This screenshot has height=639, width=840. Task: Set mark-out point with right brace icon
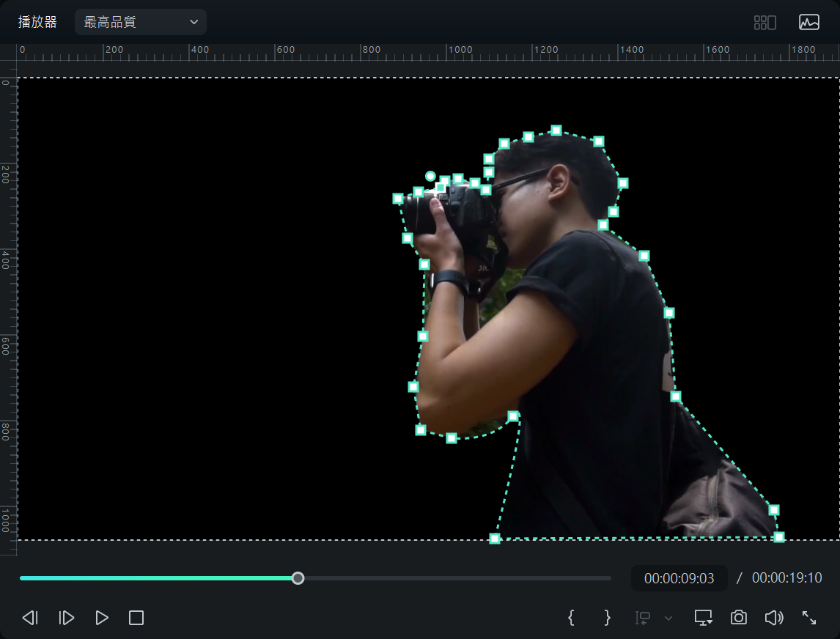pyautogui.click(x=607, y=618)
